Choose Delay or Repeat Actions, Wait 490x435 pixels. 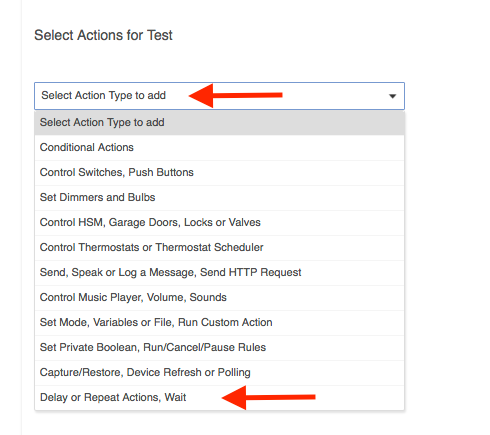click(219, 397)
